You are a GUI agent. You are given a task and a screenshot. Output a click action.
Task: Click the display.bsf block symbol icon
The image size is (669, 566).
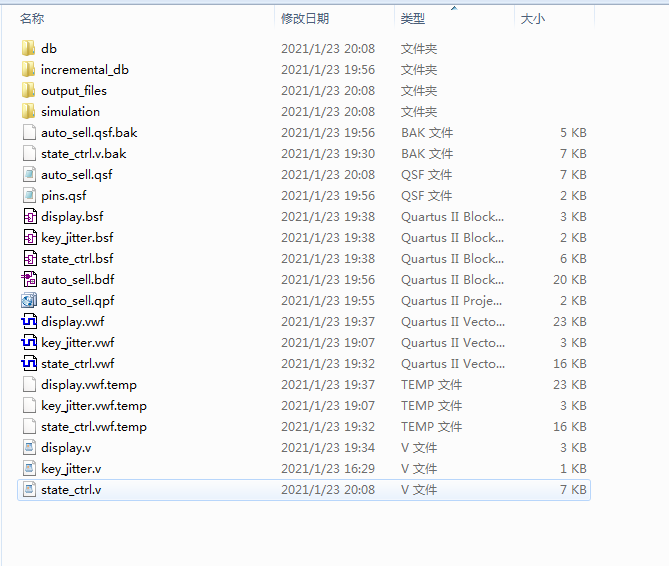click(x=29, y=216)
